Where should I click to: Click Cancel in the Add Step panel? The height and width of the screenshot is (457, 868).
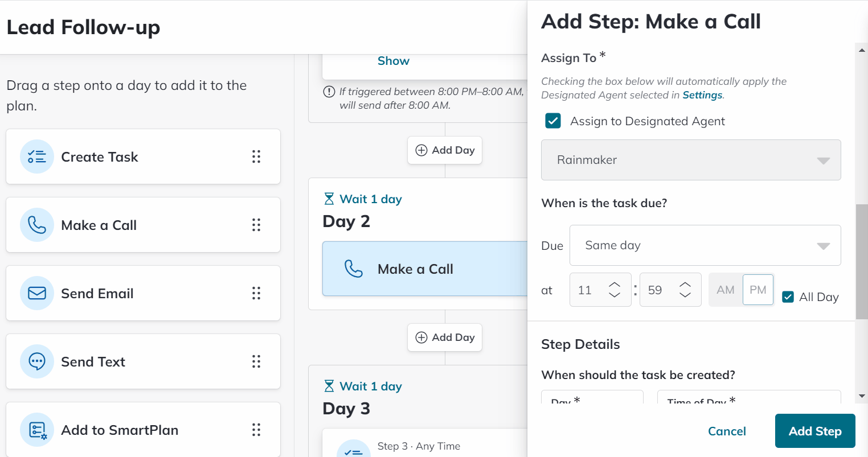(727, 431)
